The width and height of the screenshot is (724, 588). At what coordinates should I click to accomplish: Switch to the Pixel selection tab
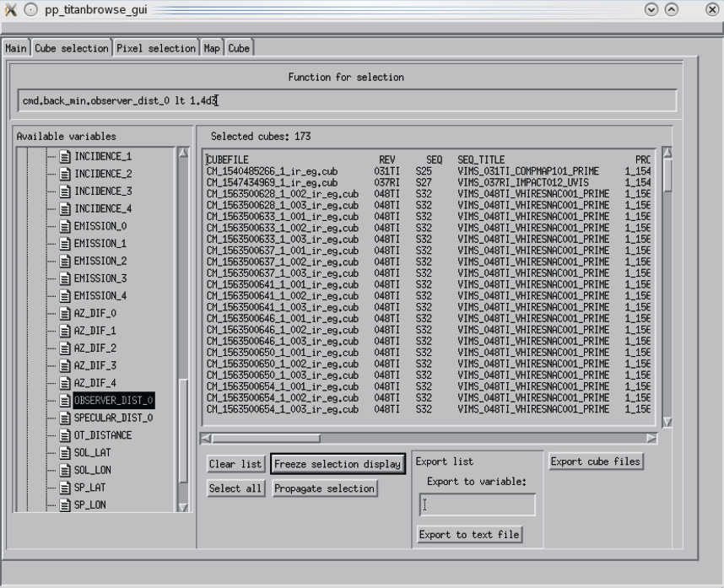click(x=155, y=48)
